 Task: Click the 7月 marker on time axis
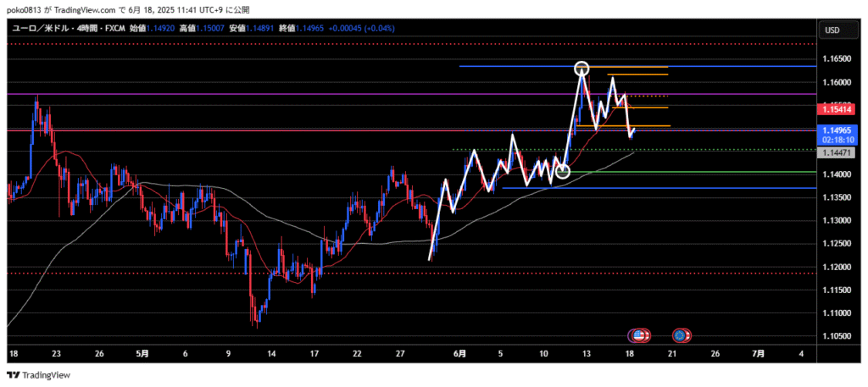point(759,353)
